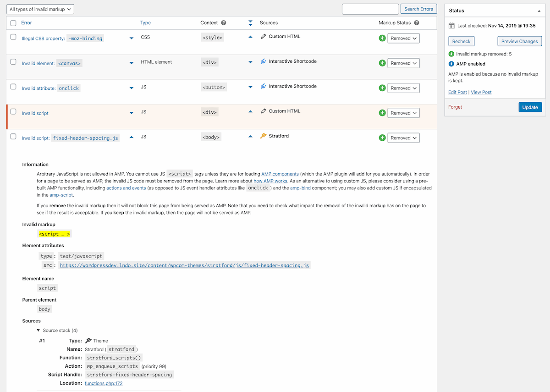550x392 pixels.
Task: Click green AMP icon in canvas row
Action: click(x=382, y=63)
